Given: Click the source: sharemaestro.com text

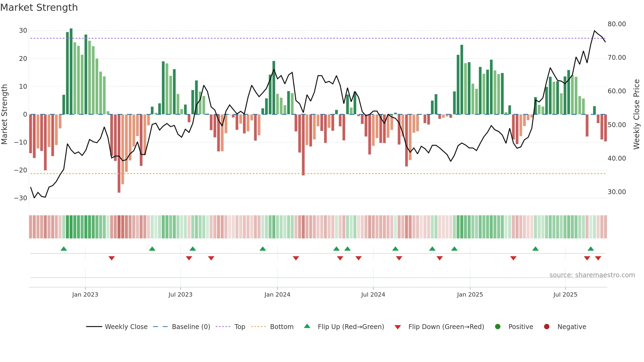Looking at the screenshot, I should pyautogui.click(x=592, y=275).
